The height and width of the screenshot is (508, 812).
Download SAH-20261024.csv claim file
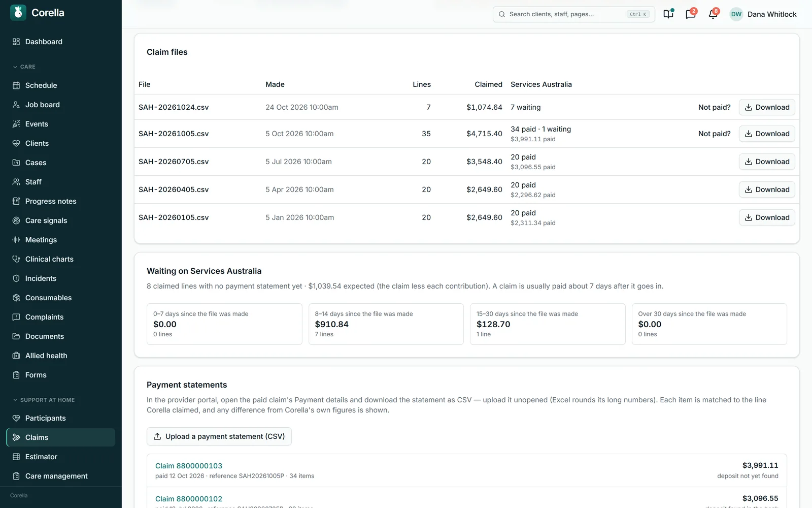click(x=767, y=107)
